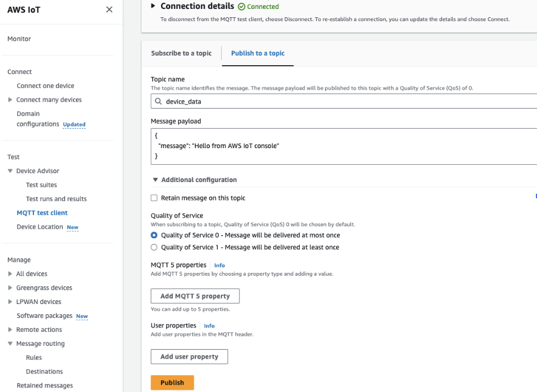Image resolution: width=537 pixels, height=392 pixels.
Task: Select Quality of Service 0 radio button
Action: pyautogui.click(x=154, y=235)
